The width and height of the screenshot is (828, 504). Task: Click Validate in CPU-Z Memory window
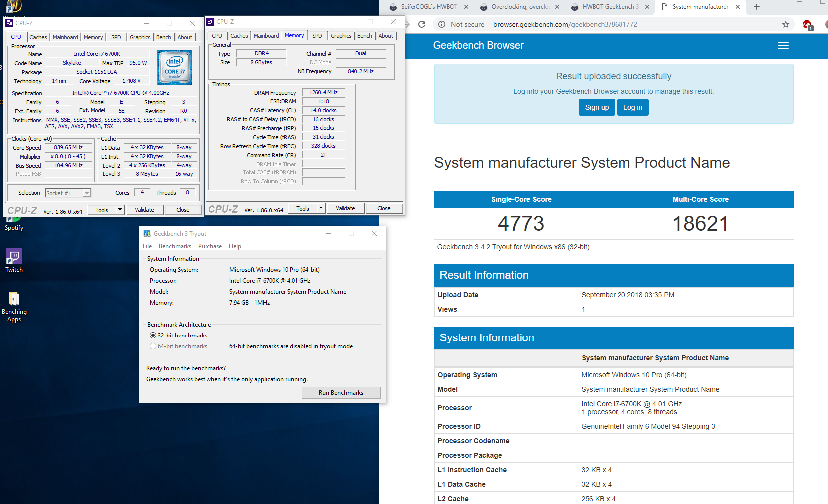point(345,208)
